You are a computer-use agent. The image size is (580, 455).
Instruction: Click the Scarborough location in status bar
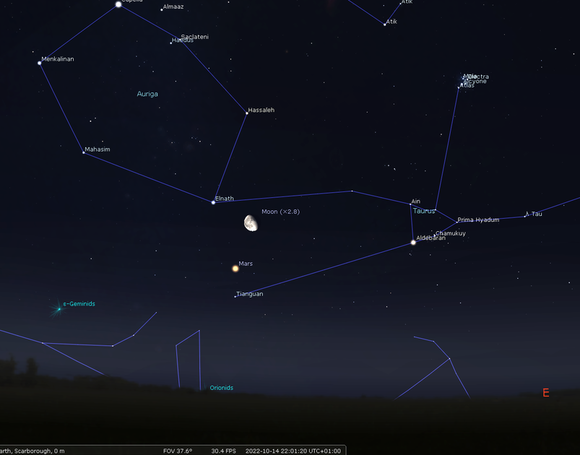coord(32,451)
